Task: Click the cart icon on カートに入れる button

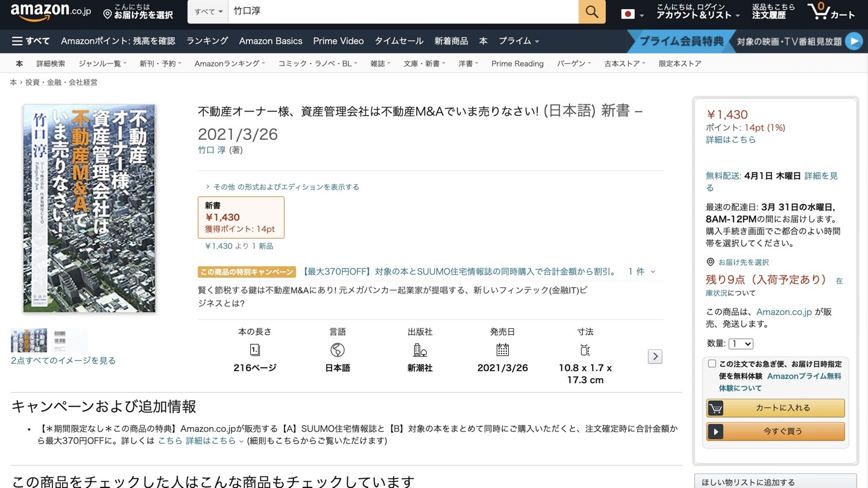Action: (715, 408)
